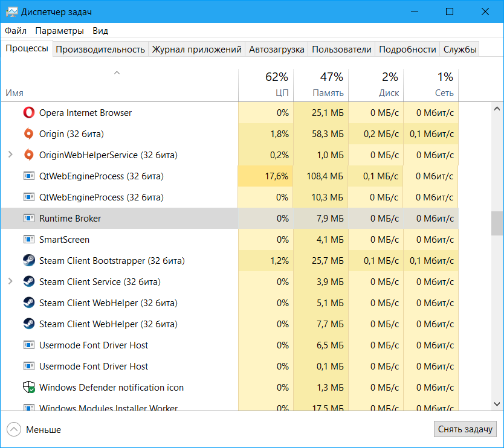Sort by the Память 47% column header
This screenshot has width=504, height=448.
tap(321, 85)
